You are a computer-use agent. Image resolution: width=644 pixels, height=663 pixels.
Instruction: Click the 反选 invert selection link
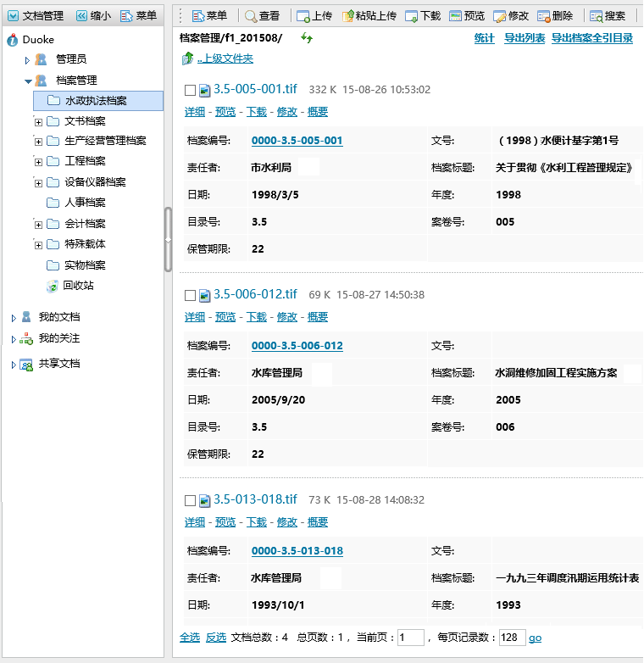coord(216,638)
